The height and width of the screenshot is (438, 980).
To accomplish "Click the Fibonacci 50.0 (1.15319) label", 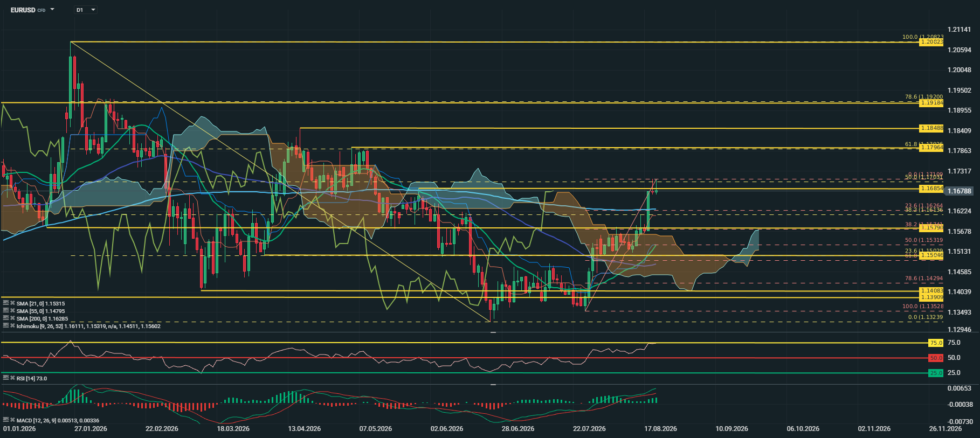I will [924, 240].
